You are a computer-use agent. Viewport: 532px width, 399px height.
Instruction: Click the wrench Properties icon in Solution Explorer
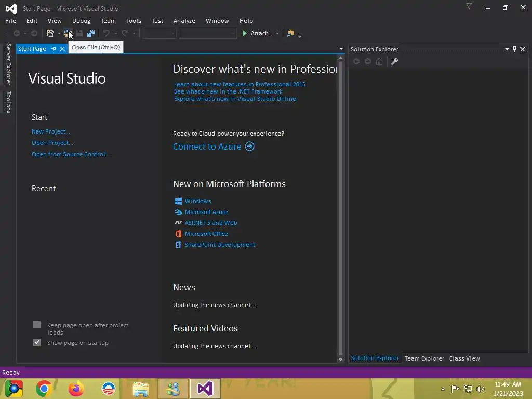coord(394,61)
